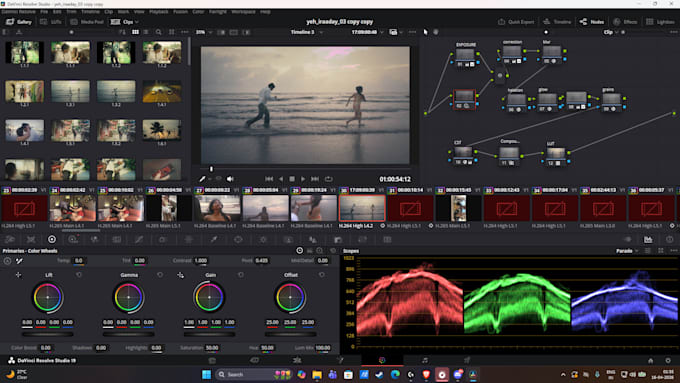Open the Camera Raw palette

(10, 239)
